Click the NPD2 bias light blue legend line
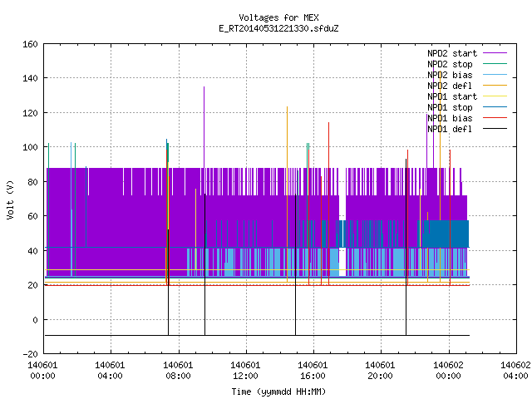This screenshot has height=399, width=532. (x=495, y=75)
